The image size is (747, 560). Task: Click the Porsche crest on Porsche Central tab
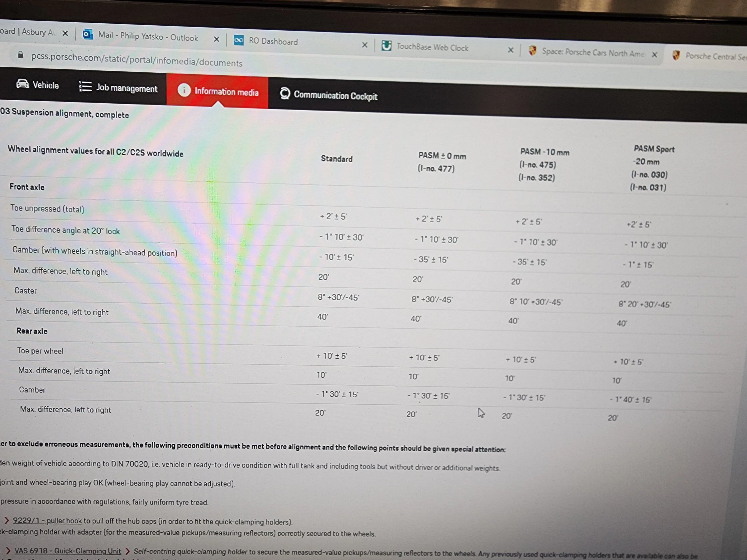[x=676, y=55]
